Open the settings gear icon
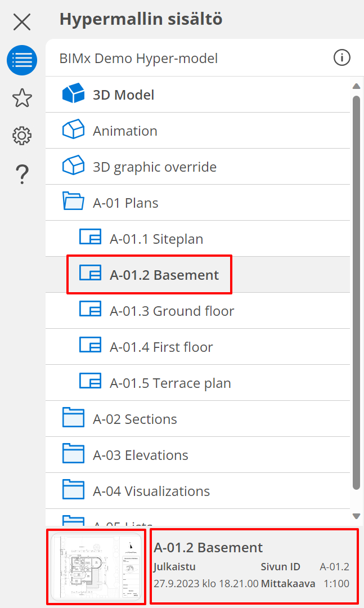Viewport: 364px width, 608px height. [x=22, y=136]
